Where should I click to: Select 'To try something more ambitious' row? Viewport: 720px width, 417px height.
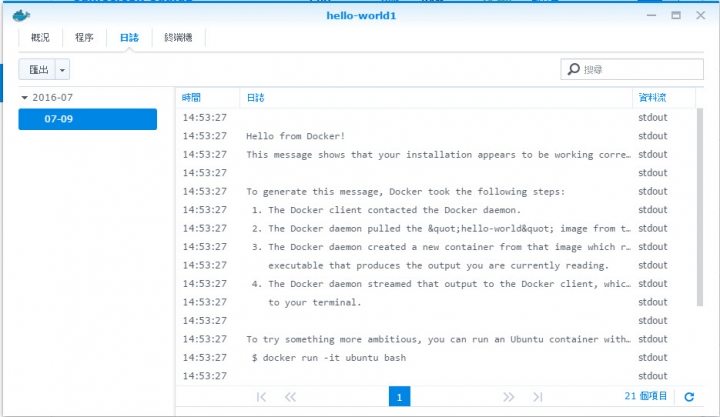(x=436, y=339)
